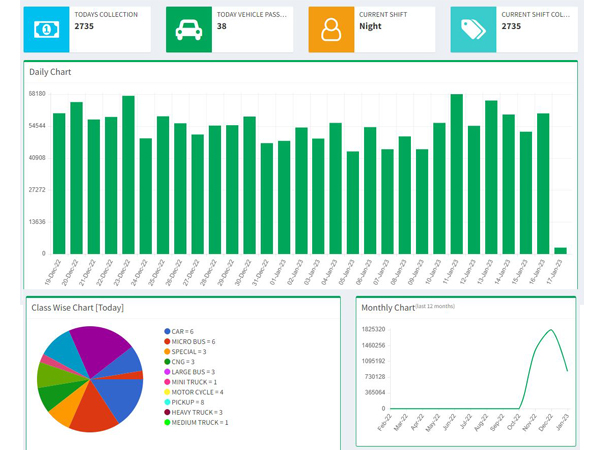The width and height of the screenshot is (600, 450).
Task: Click the person icon on Current Shift card
Action: [x=331, y=29]
